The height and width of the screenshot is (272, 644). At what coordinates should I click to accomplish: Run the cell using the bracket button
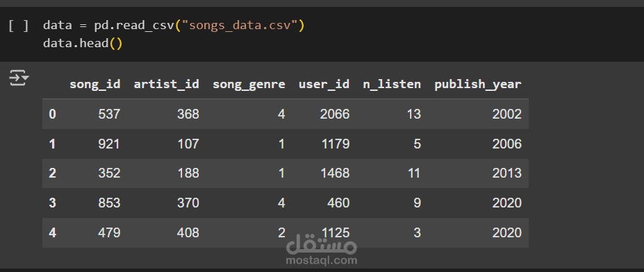[x=19, y=26]
